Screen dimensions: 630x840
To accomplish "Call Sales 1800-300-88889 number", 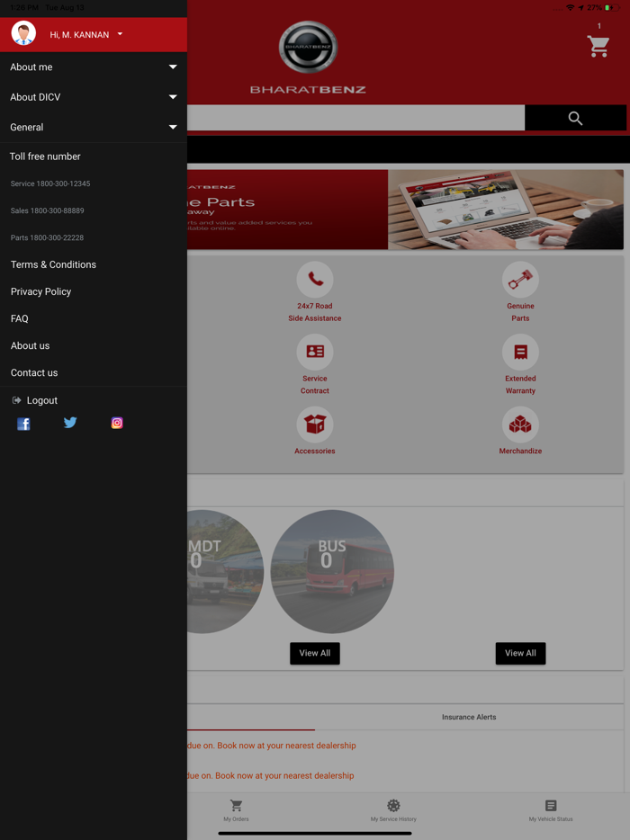I will (x=47, y=210).
